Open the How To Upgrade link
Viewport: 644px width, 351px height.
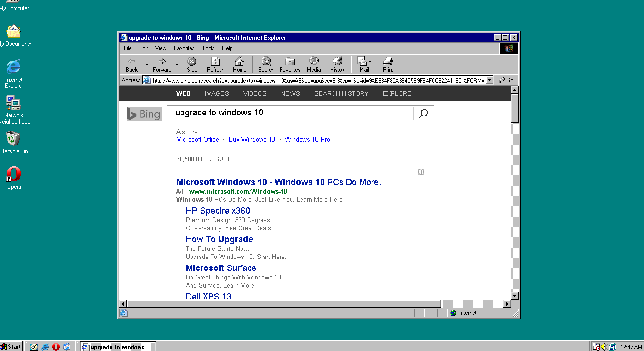(x=220, y=239)
